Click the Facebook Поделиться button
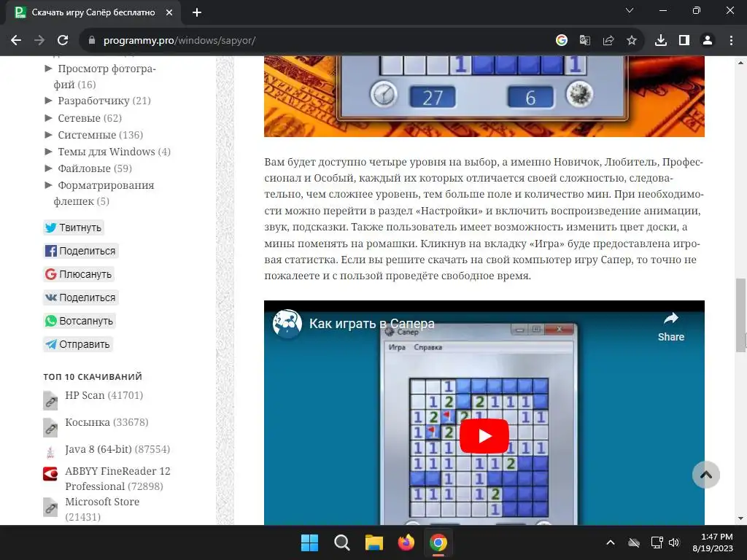 click(80, 251)
